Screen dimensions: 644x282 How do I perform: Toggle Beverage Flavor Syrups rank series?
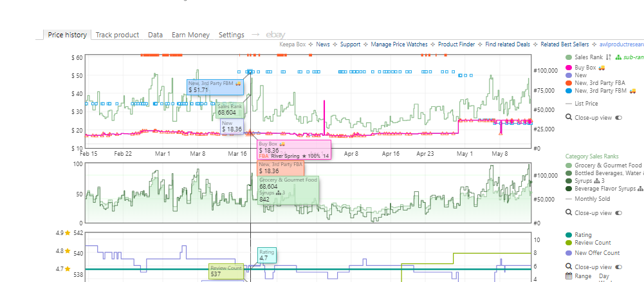tap(606, 189)
